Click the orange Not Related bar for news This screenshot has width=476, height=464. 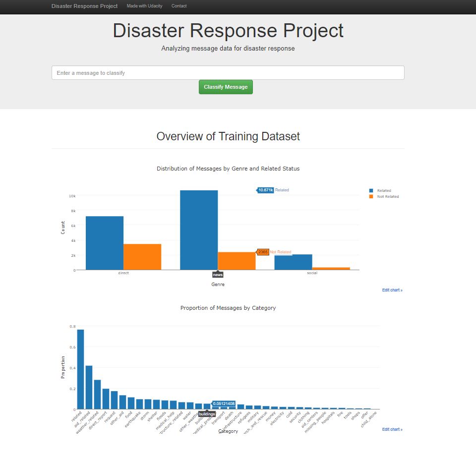click(x=237, y=261)
